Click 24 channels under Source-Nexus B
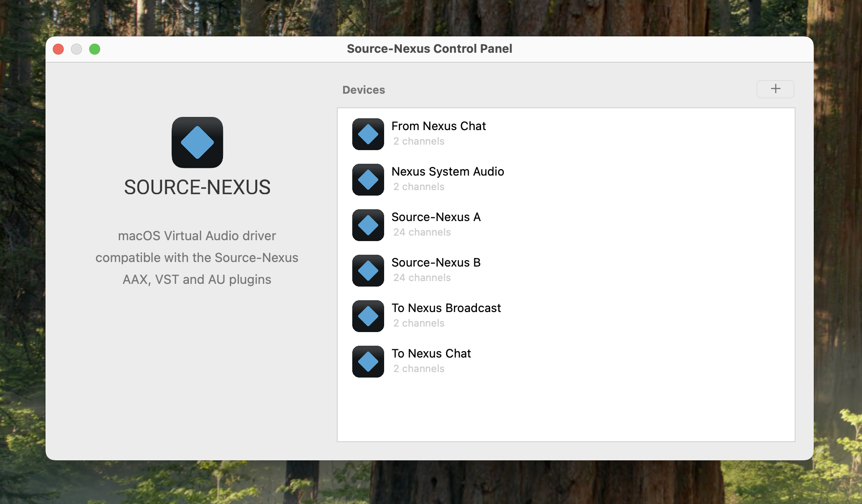 click(x=422, y=278)
